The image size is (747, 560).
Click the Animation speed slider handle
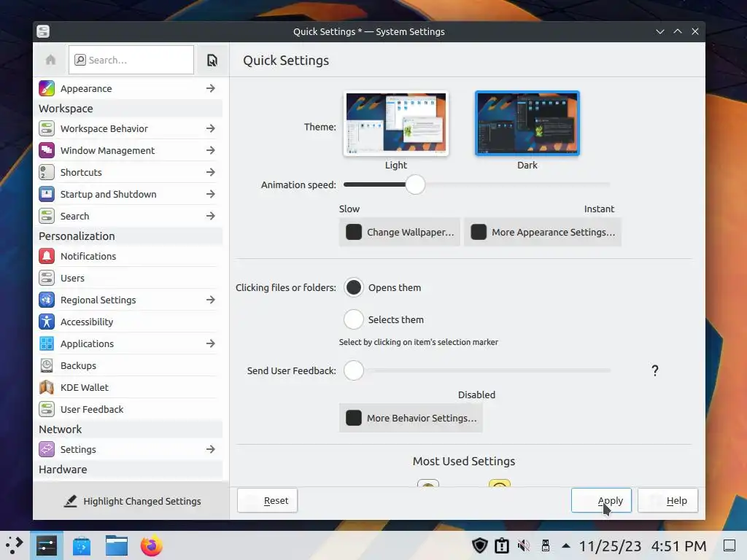[x=415, y=184]
